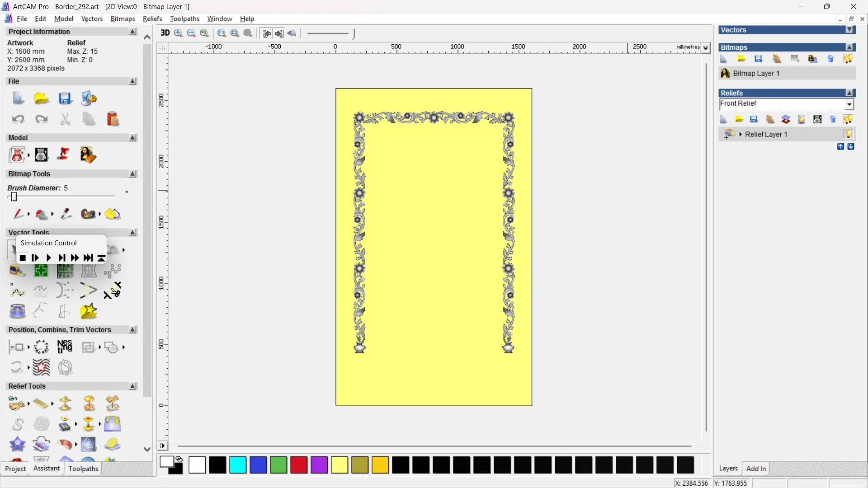Image resolution: width=868 pixels, height=488 pixels.
Task: Toggle all relief layers visibility bulbs
Action: pyautogui.click(x=848, y=120)
